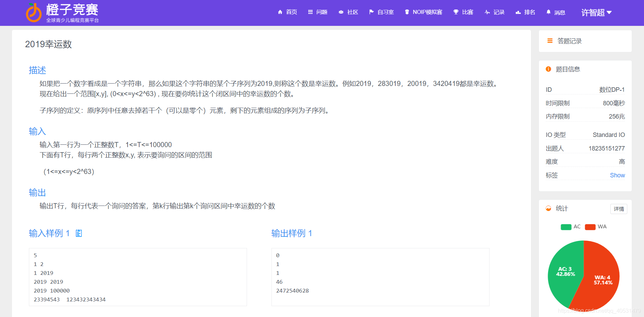Click the orange info icon beside 题目信息

[x=548, y=69]
